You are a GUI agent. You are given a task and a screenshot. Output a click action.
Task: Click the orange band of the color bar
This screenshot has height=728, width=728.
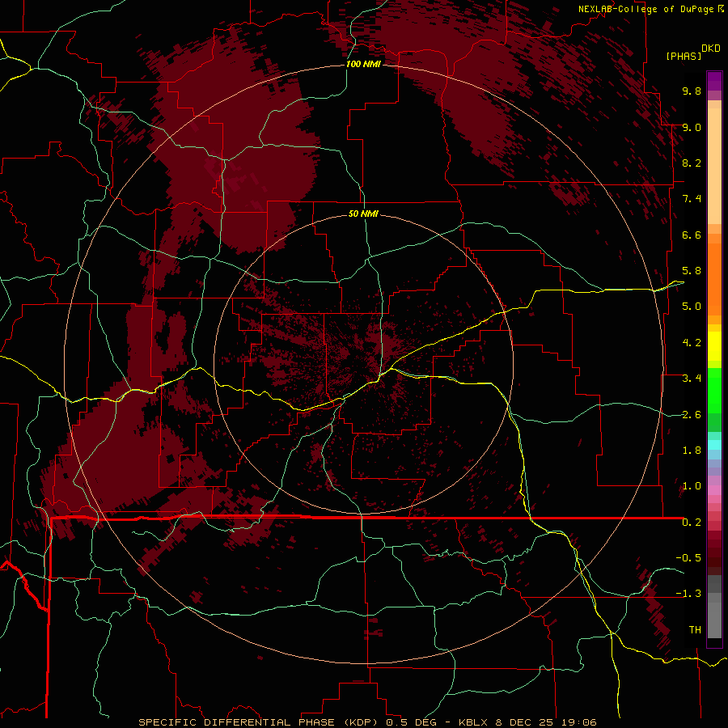(714, 278)
